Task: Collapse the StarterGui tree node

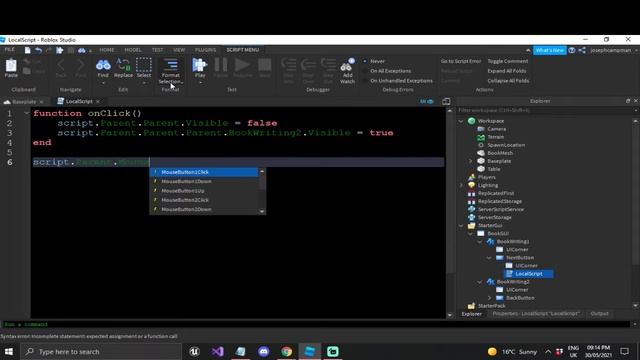Action: (461, 225)
